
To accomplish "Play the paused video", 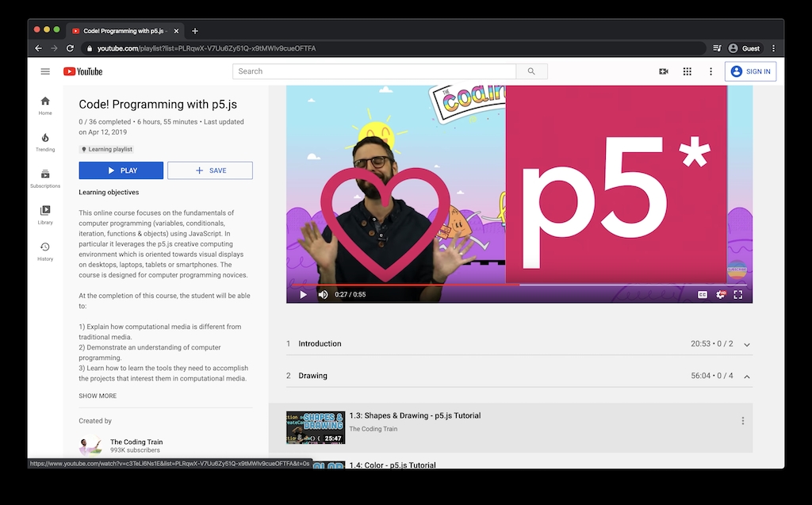I will (303, 295).
